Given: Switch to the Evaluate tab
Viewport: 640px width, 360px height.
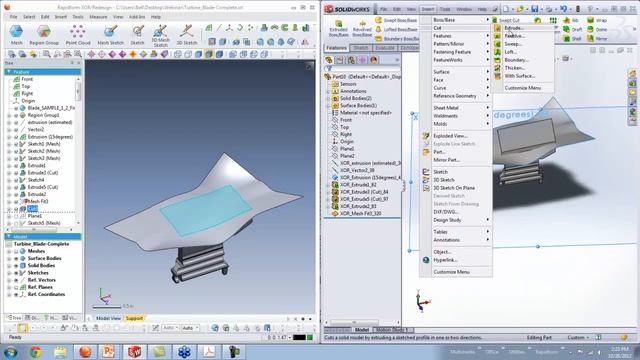Looking at the screenshot, I should click(x=384, y=48).
